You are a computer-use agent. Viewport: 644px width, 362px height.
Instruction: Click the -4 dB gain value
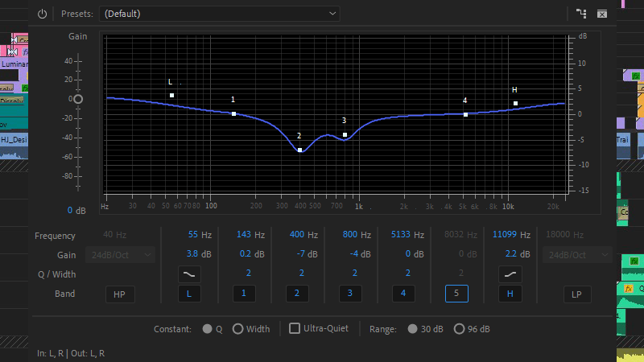(354, 253)
